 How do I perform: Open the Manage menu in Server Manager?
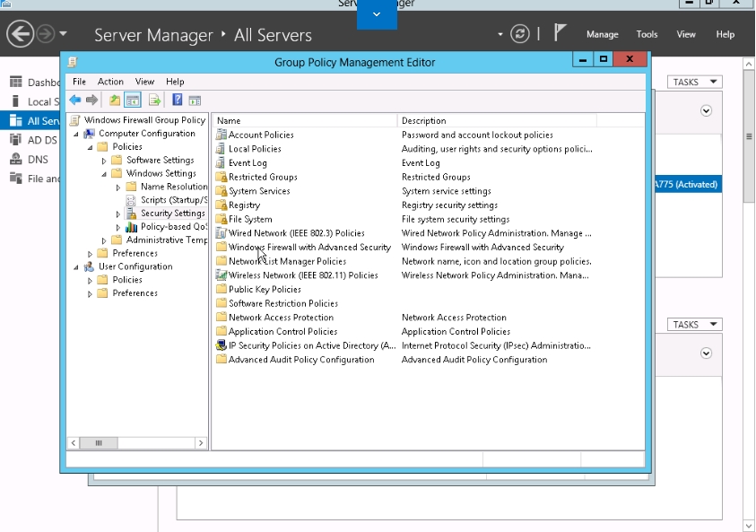(x=602, y=34)
